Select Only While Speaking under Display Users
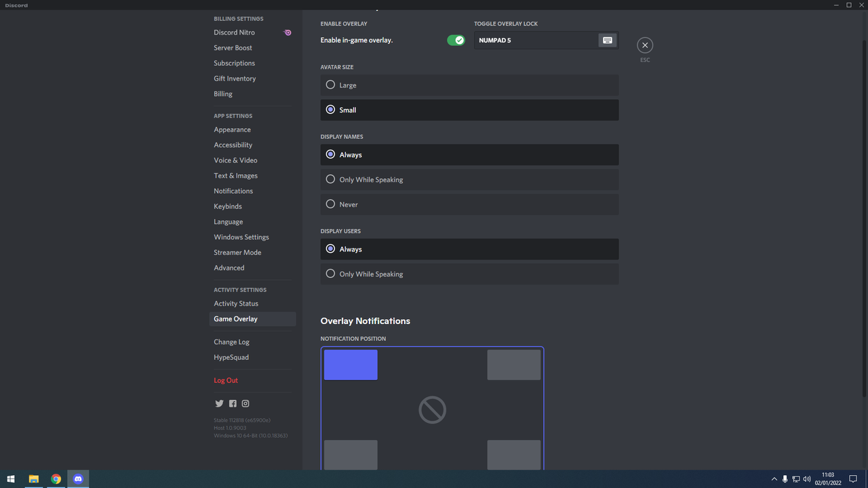Screen dimensions: 868x488 click(x=469, y=274)
